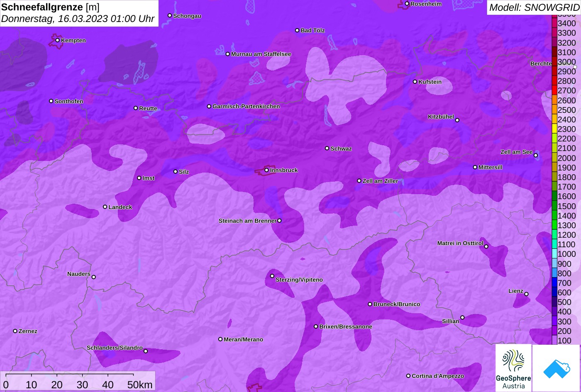This screenshot has height=392, width=581.
Task: Select the Bruneck/Brunico label
Action: click(x=397, y=304)
